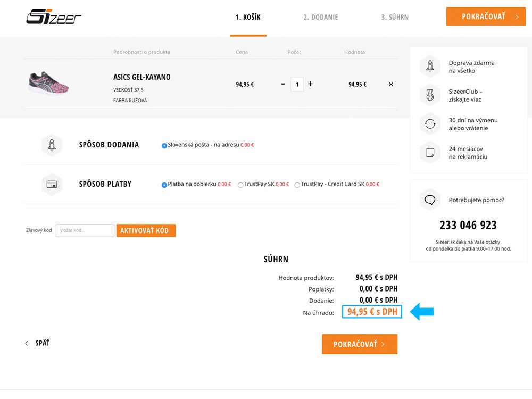Click the 30 dní na výmenu alebo vrátenie text
This screenshot has width=532, height=399.
coord(473,124)
